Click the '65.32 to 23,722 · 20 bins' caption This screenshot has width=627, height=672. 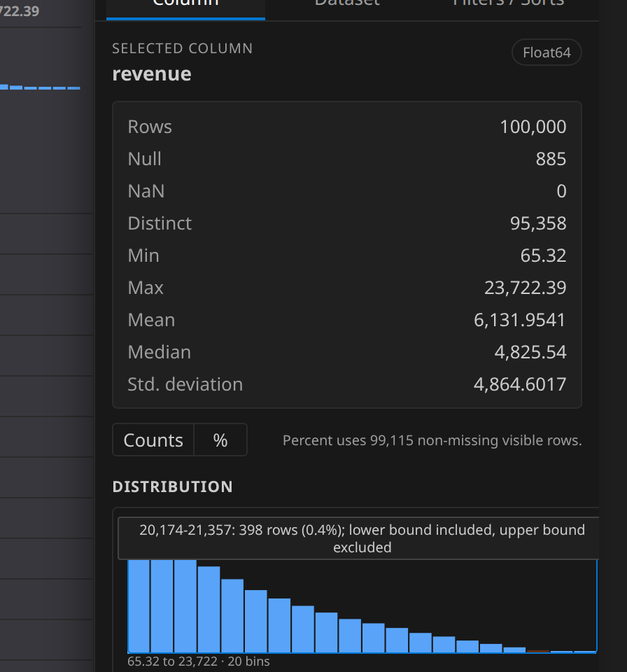(x=199, y=661)
